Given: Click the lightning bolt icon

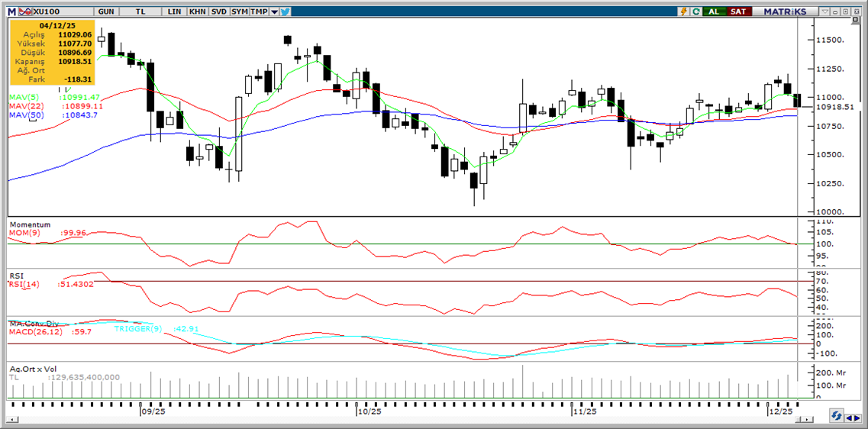Looking at the screenshot, I should tap(684, 11).
